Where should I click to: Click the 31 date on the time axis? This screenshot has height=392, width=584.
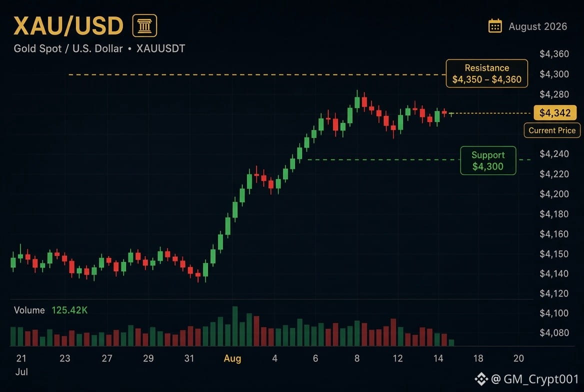pyautogui.click(x=189, y=358)
